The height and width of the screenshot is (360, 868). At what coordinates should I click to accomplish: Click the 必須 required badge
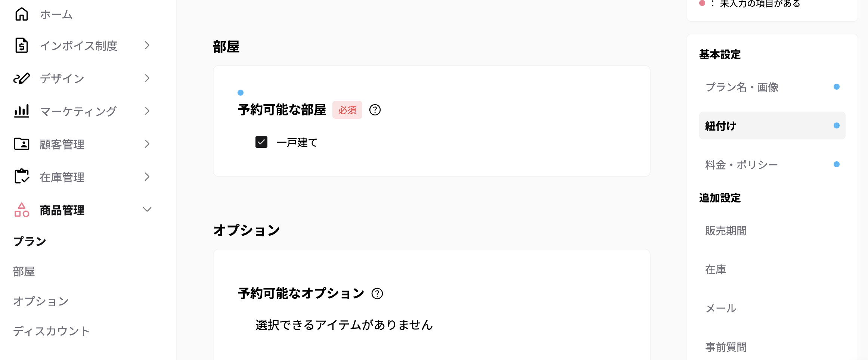347,110
